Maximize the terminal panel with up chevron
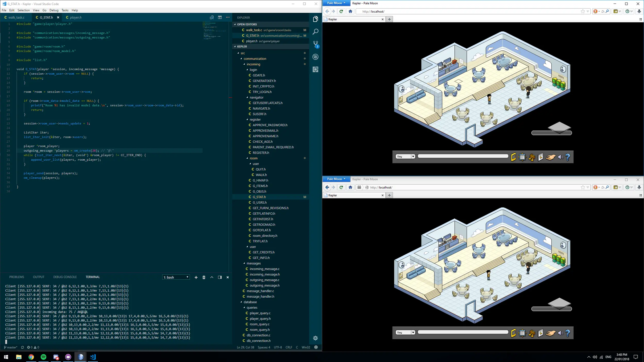Image resolution: width=644 pixels, height=362 pixels. pos(212,277)
